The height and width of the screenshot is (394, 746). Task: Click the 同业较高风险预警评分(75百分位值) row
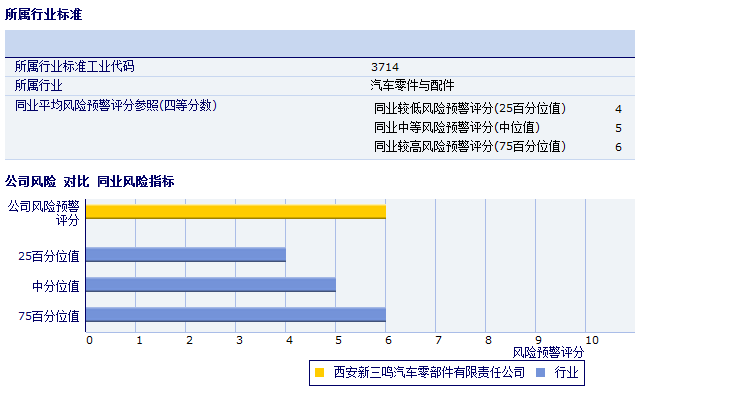(x=498, y=147)
